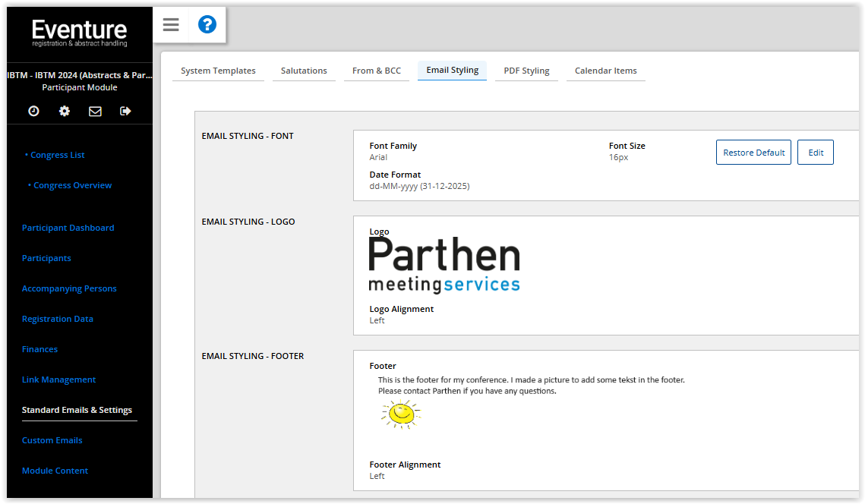This screenshot has height=504, width=865.
Task: Open the Participant Dashboard
Action: coord(68,228)
